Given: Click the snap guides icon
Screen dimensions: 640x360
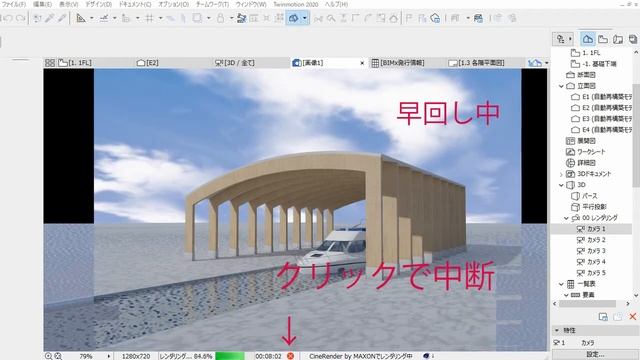Looking at the screenshot, I should [x=104, y=18].
